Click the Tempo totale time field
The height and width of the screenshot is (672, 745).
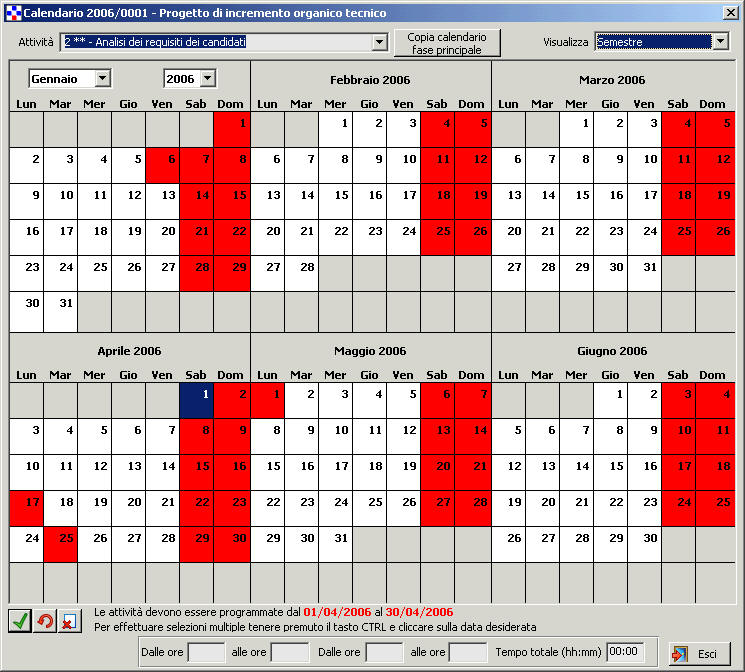[x=625, y=653]
